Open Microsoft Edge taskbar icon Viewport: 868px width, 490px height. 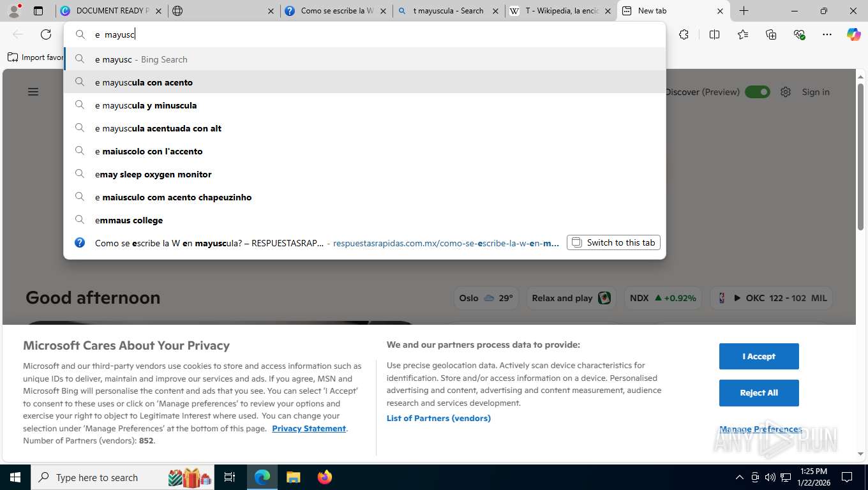pos(262,477)
